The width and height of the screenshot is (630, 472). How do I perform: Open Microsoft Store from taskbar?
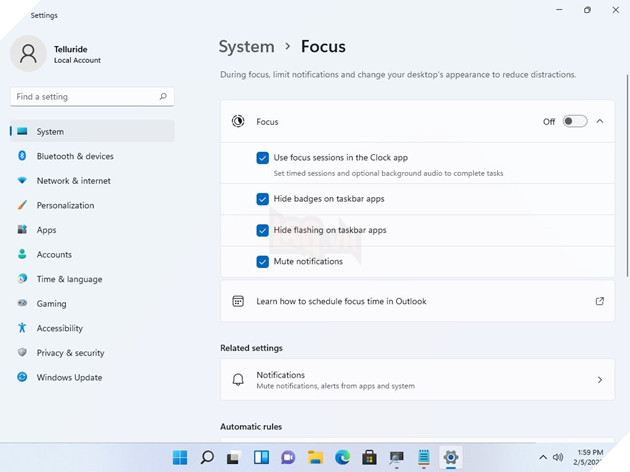tap(369, 457)
